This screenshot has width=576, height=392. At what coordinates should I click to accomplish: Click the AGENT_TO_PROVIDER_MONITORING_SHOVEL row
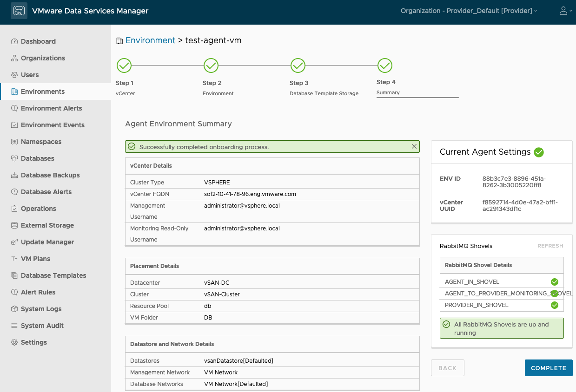coord(502,294)
